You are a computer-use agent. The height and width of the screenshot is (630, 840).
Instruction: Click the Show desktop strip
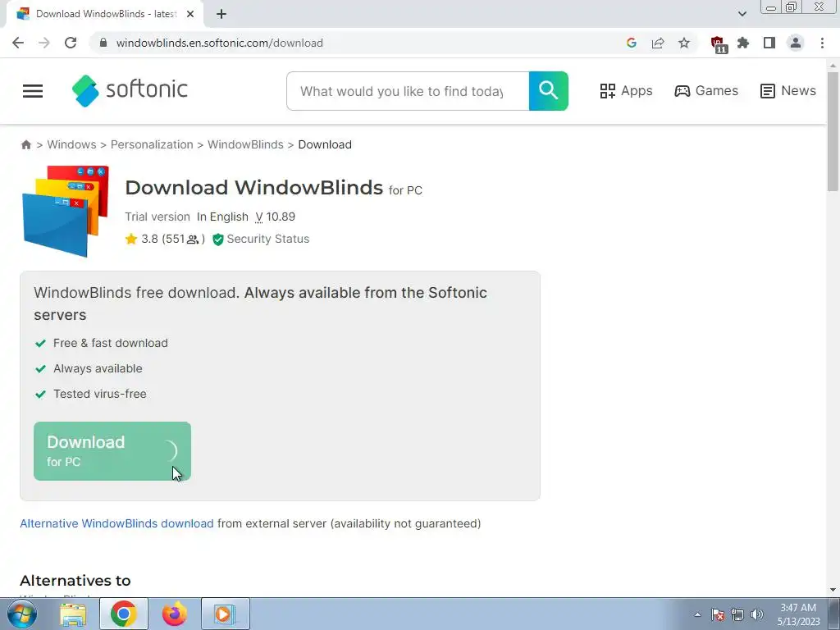coord(833,614)
